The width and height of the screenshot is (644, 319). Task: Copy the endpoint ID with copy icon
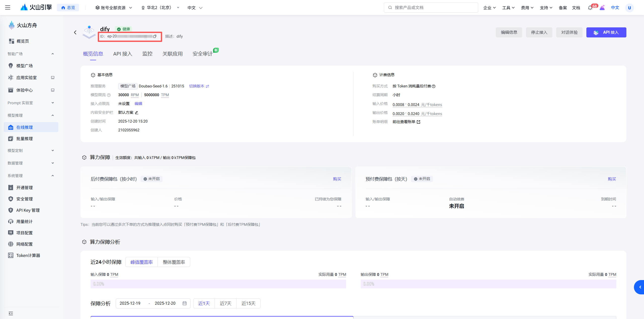pos(155,36)
